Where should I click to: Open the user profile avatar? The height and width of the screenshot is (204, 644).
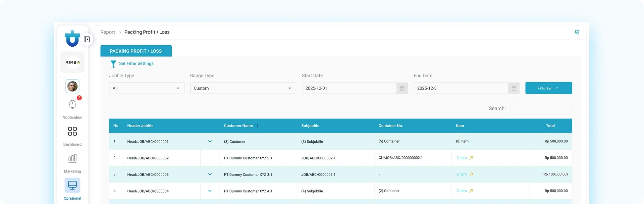[x=72, y=86]
